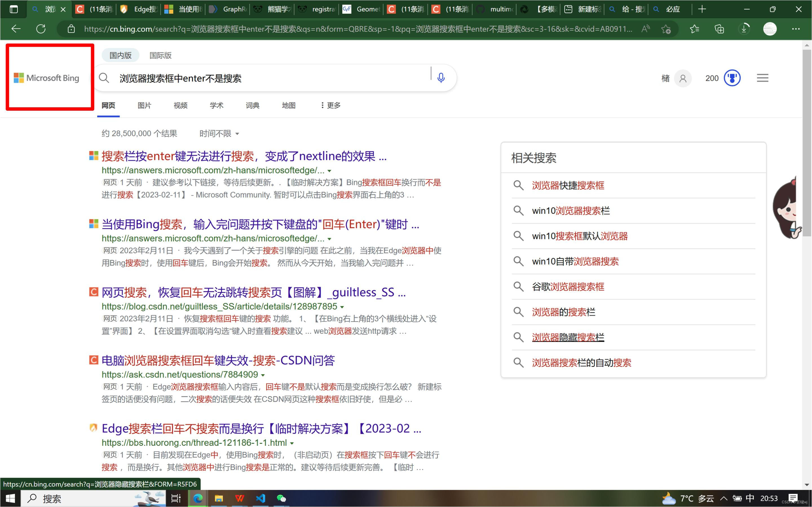Open Edge Collections from the toolbar
812x507 pixels.
[x=719, y=29]
